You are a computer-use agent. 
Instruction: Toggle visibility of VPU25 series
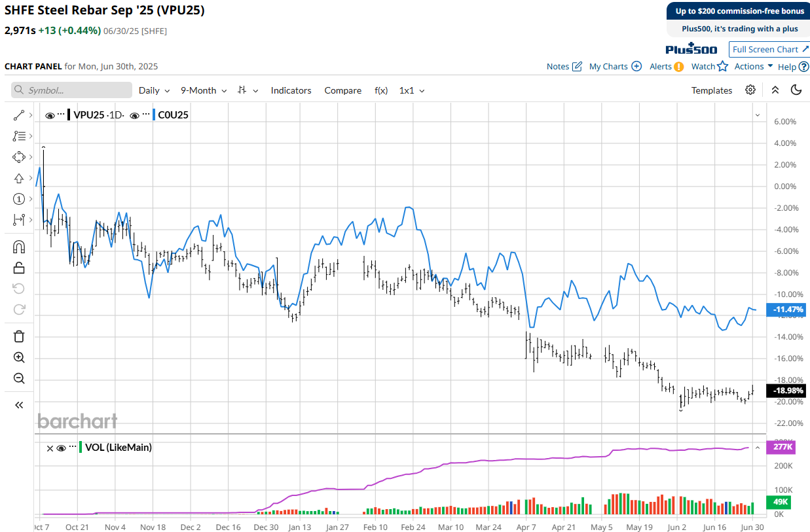(x=50, y=116)
